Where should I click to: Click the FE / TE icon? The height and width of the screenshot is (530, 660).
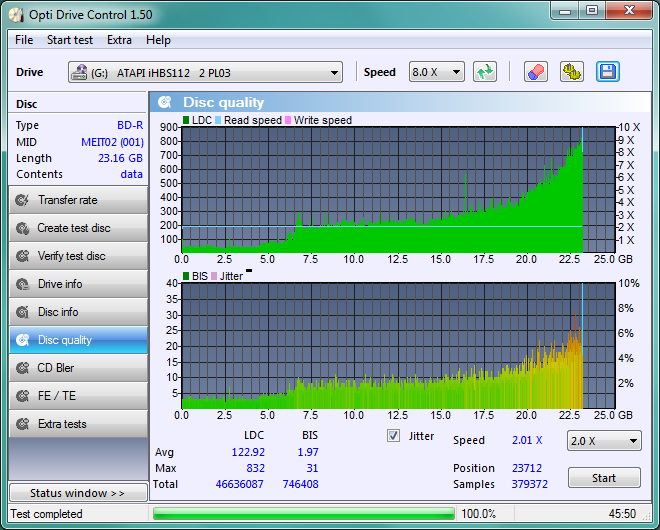tap(22, 396)
